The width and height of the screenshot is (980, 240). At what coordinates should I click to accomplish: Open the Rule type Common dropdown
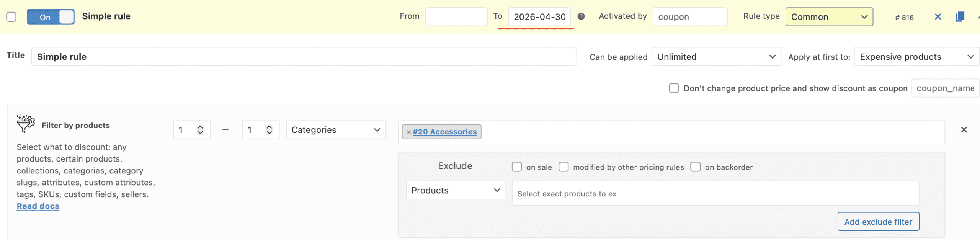pyautogui.click(x=829, y=17)
